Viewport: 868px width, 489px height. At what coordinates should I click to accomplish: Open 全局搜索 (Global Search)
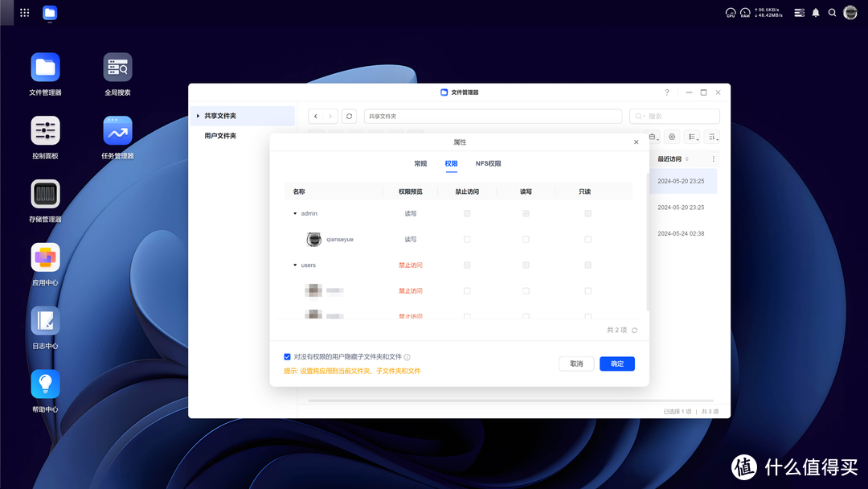click(x=117, y=66)
